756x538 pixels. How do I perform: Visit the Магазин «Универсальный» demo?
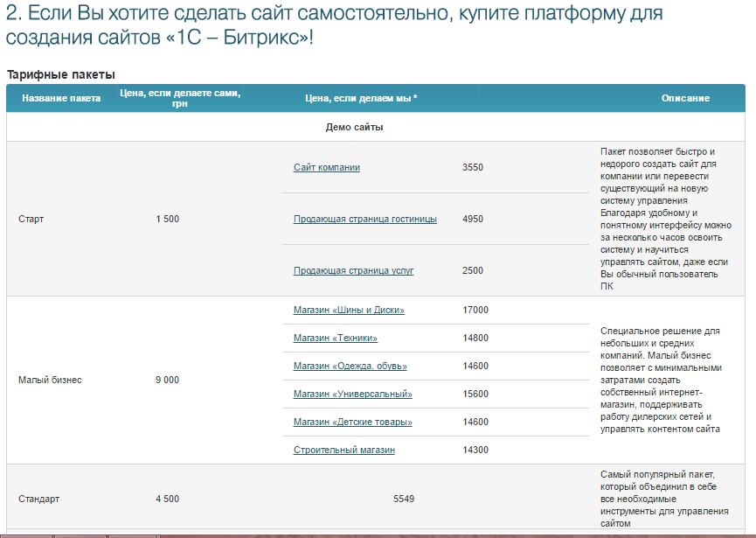(352, 394)
